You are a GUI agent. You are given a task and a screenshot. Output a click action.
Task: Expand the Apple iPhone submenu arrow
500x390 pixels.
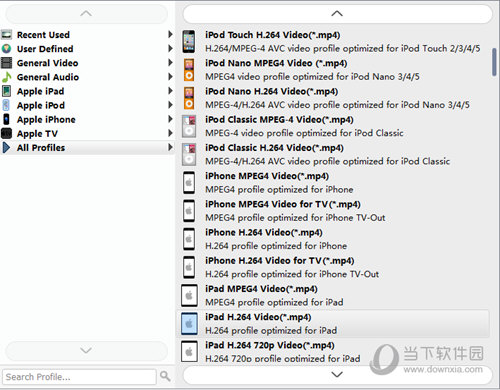[170, 119]
